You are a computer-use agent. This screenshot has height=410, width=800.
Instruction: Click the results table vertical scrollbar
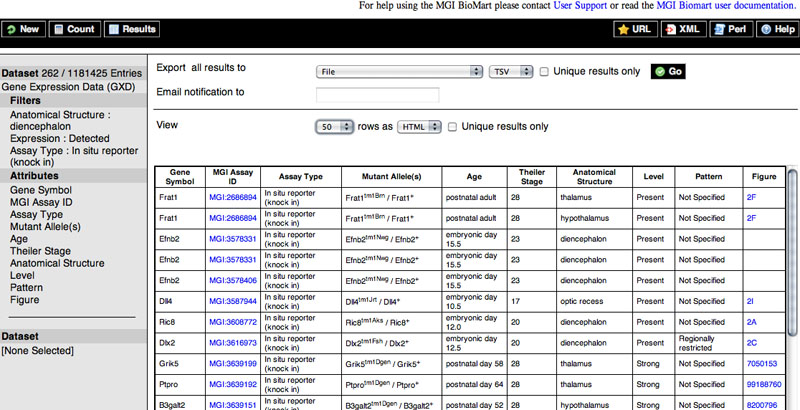792,252
